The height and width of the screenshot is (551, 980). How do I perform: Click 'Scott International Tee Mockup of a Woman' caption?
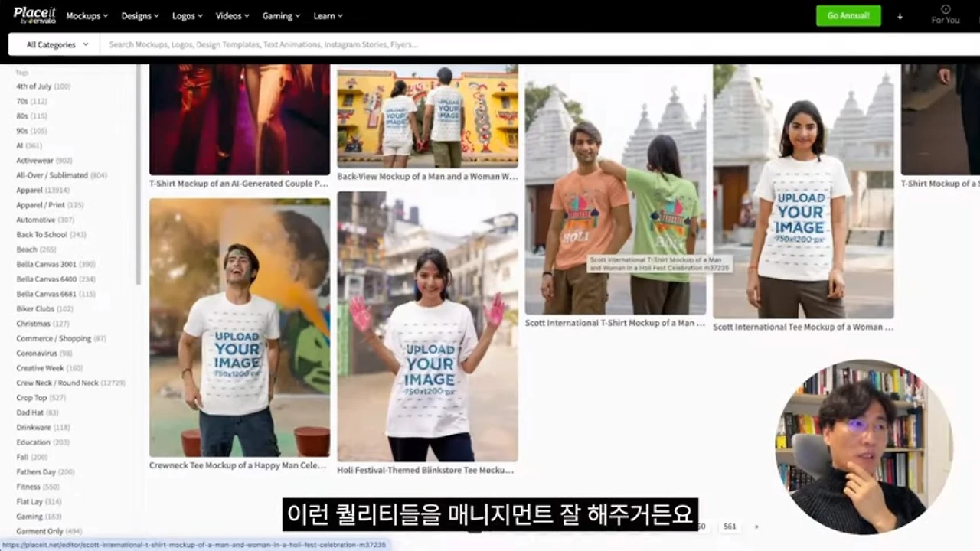tap(803, 327)
